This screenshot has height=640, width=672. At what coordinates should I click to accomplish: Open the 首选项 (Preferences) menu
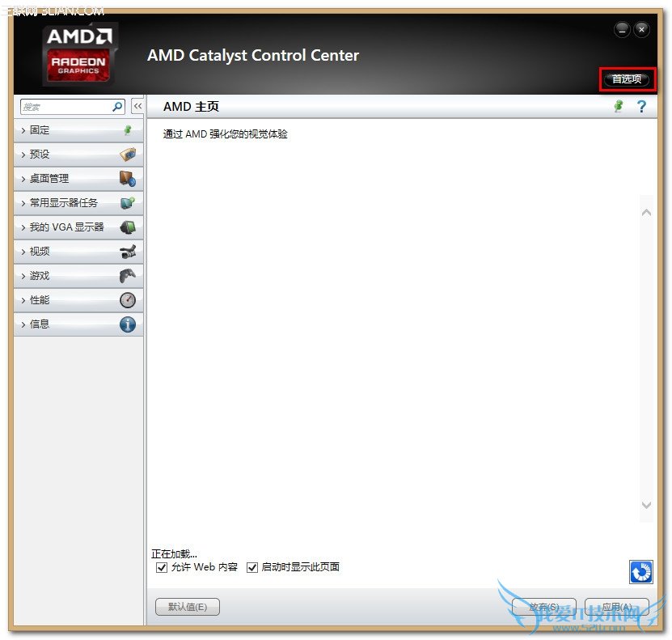coord(627,79)
